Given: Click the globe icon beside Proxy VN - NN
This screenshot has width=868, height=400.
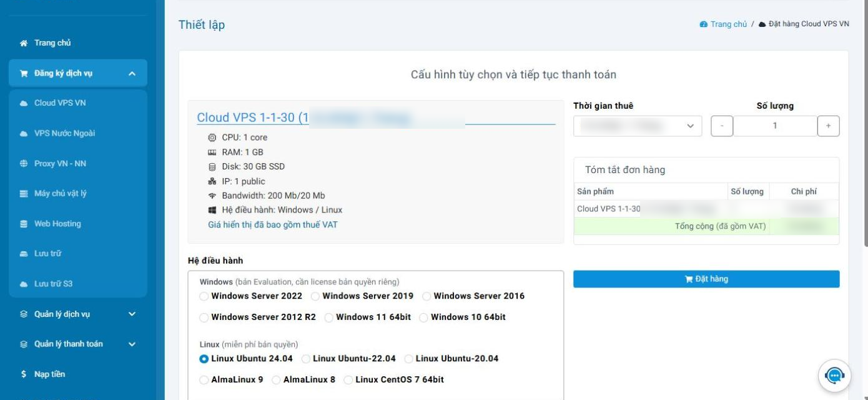Looking at the screenshot, I should (x=24, y=164).
